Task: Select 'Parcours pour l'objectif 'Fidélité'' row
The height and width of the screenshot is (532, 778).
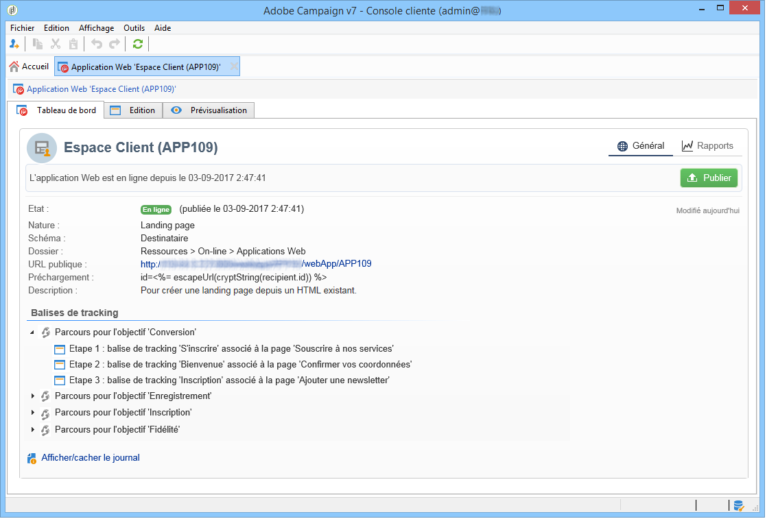Action: pyautogui.click(x=117, y=430)
